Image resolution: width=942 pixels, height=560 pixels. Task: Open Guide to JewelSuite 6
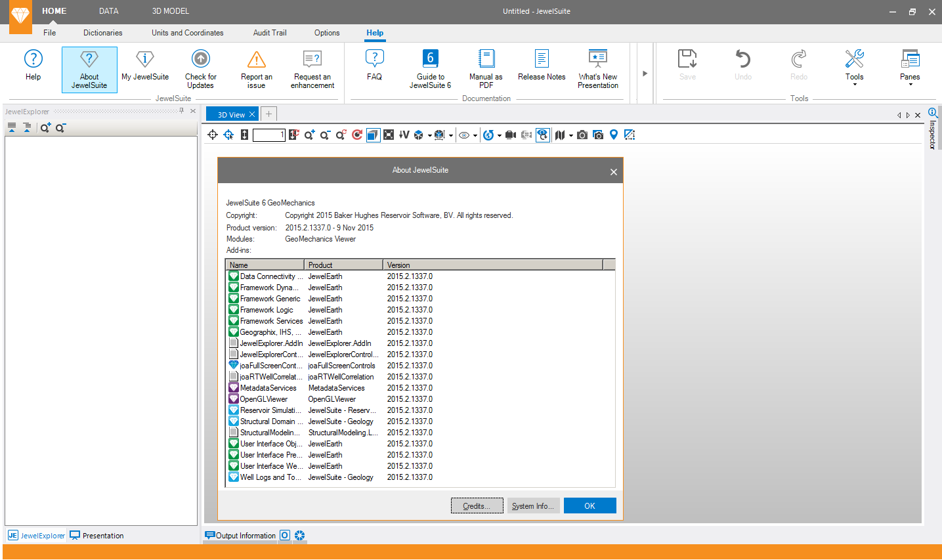point(431,69)
